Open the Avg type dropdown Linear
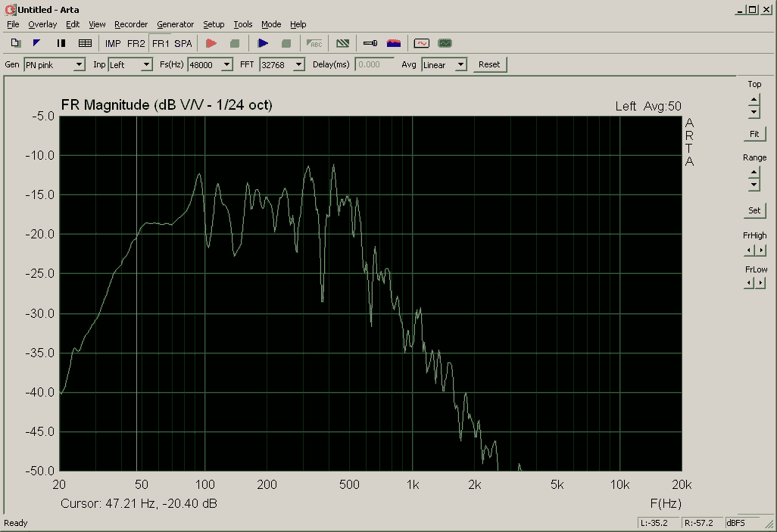Image resolution: width=777 pixels, height=532 pixels. [444, 65]
